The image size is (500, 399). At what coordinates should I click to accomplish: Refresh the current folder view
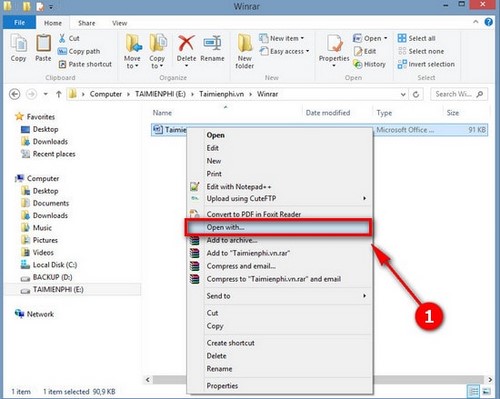click(x=416, y=94)
